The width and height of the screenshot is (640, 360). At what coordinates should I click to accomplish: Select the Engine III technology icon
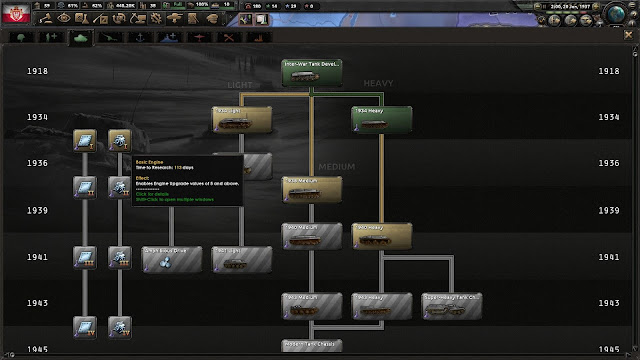(x=120, y=257)
